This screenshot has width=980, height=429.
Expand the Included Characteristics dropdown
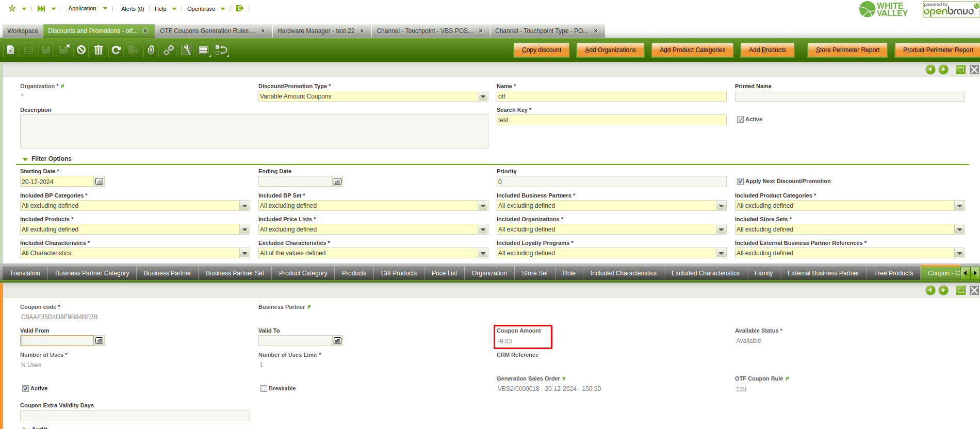click(244, 253)
